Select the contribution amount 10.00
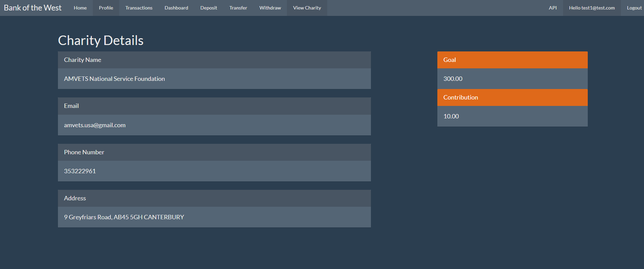Image resolution: width=644 pixels, height=269 pixels. click(x=451, y=116)
